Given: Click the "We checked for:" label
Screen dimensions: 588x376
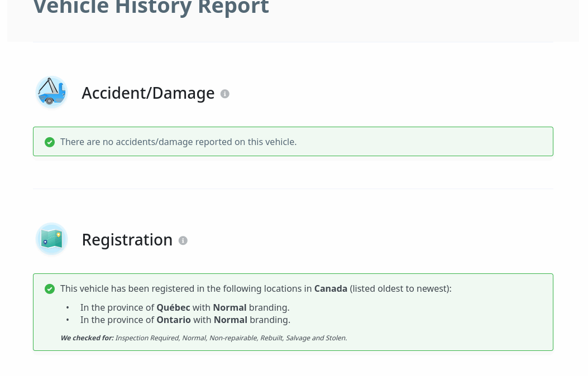Looking at the screenshot, I should (87, 338).
